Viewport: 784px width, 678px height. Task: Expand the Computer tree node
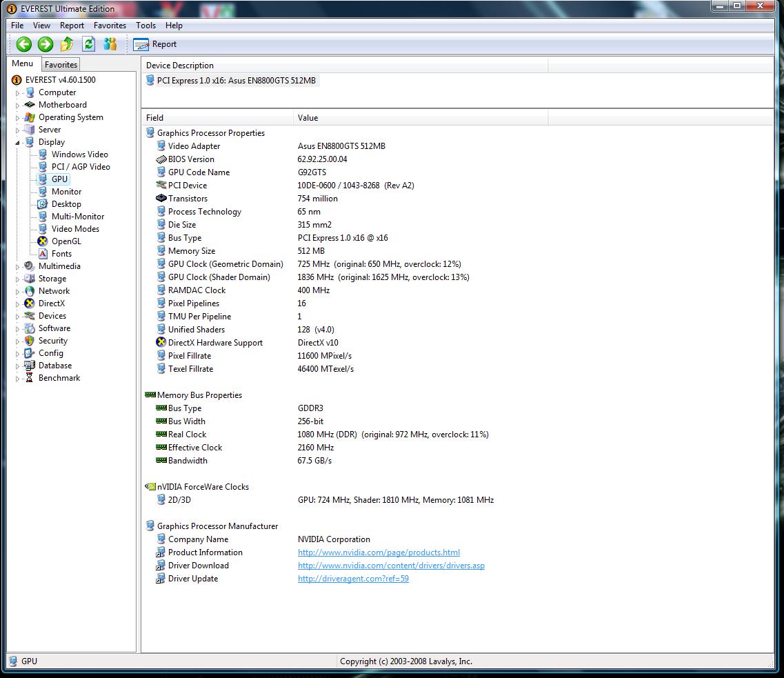click(17, 93)
